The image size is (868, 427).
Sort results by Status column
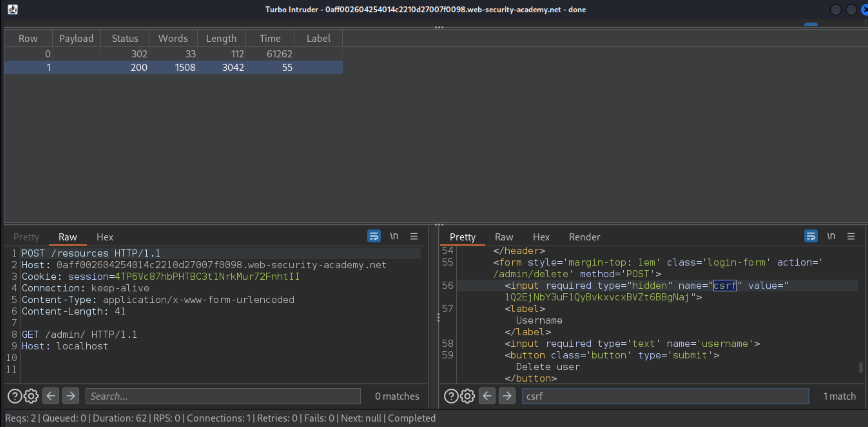tap(125, 39)
